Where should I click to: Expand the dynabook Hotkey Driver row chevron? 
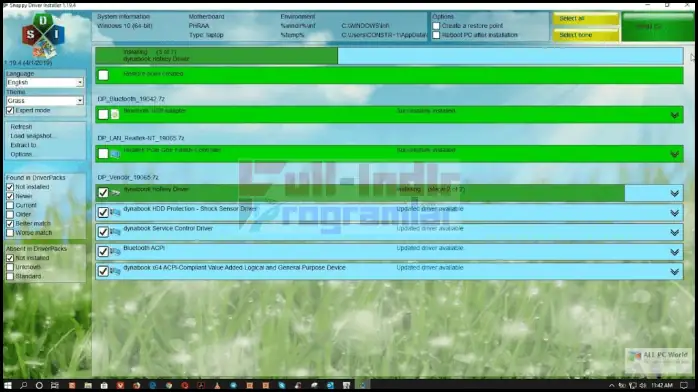[674, 194]
